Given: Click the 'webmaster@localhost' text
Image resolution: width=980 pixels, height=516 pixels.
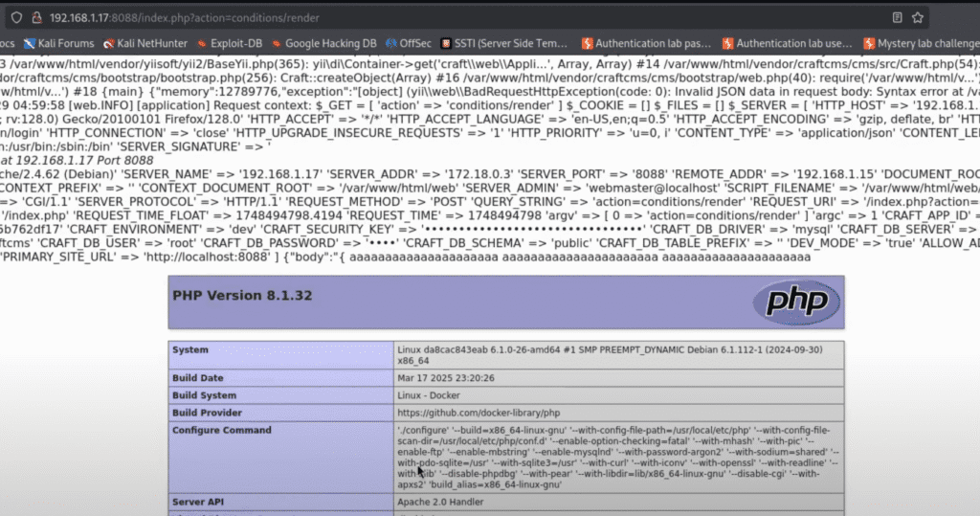Looking at the screenshot, I should (x=651, y=188).
